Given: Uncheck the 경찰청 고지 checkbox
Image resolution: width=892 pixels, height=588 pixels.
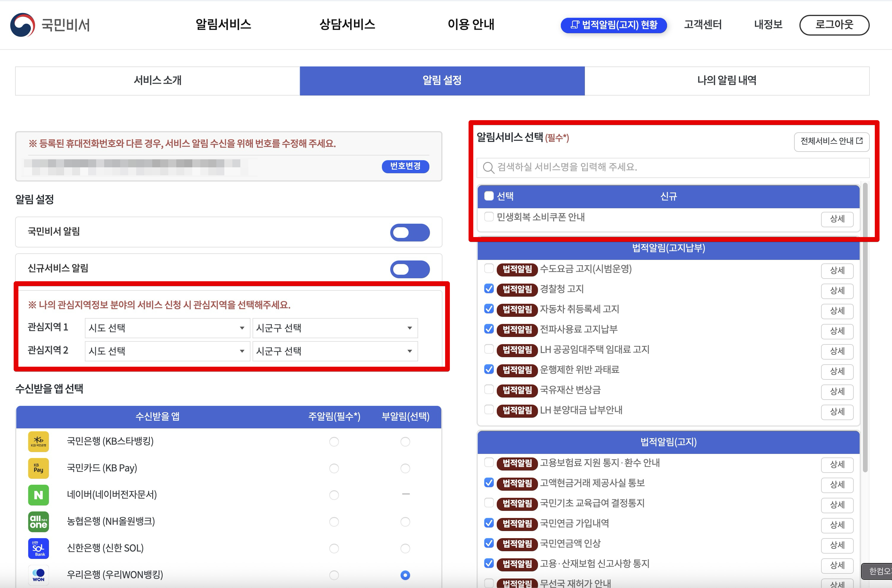Looking at the screenshot, I should (489, 288).
